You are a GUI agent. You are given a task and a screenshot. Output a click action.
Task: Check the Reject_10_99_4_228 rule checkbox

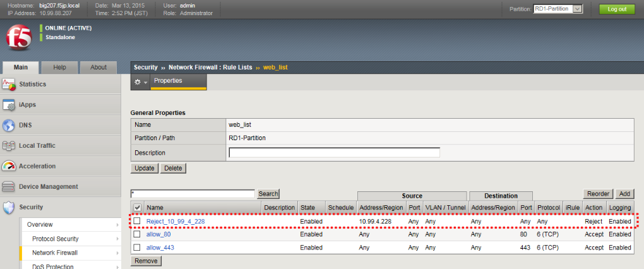click(137, 221)
